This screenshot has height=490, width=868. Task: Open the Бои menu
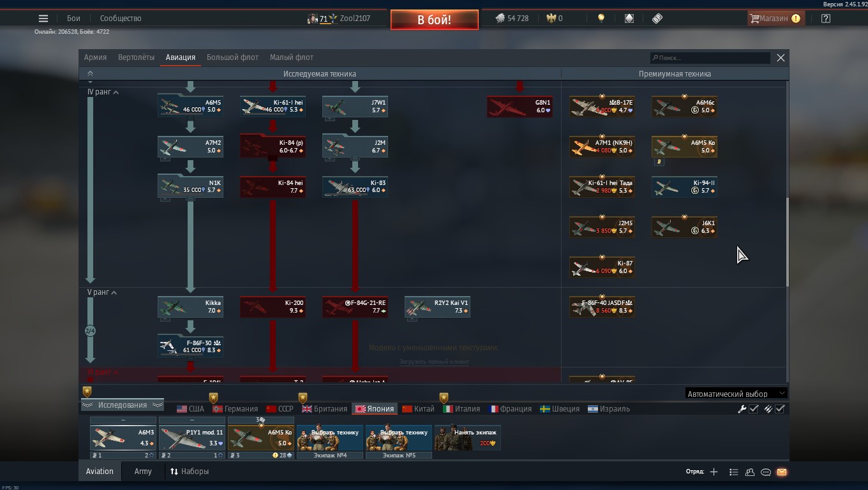point(73,19)
